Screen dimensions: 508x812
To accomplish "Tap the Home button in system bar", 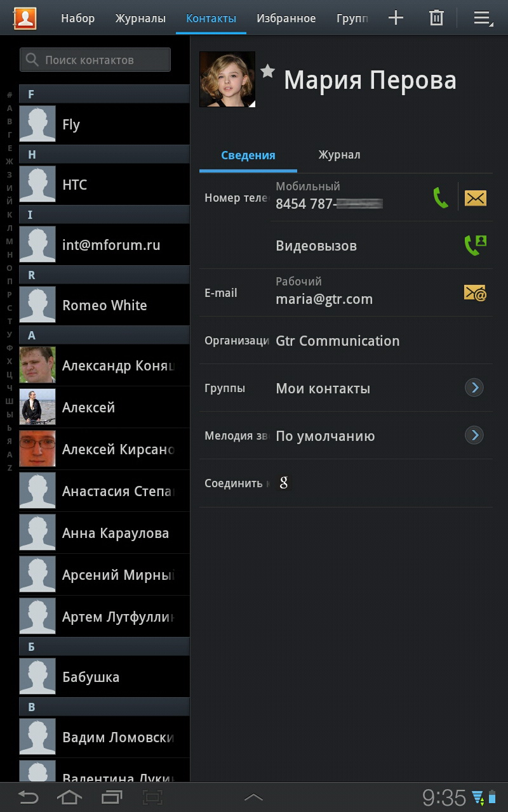I will 69,797.
